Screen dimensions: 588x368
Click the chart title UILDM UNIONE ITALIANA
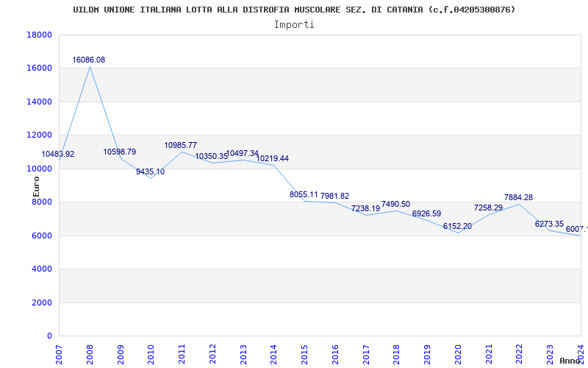click(294, 10)
